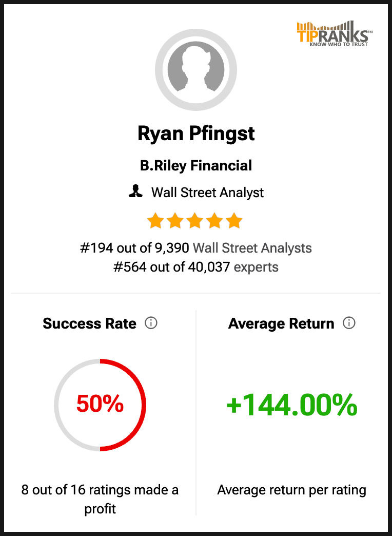Click the Wall Street Analyst label text
Screen dimensions: 392x536
[x=207, y=193]
